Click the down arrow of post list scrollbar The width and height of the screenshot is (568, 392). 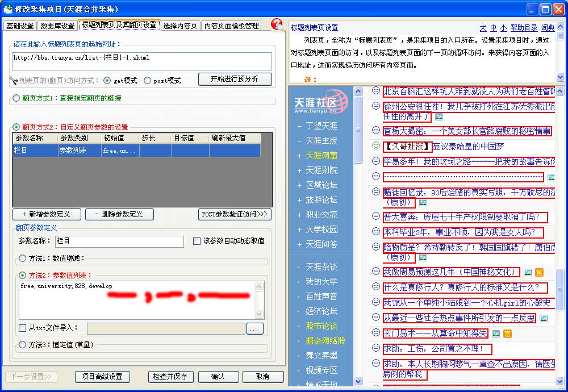(x=559, y=381)
